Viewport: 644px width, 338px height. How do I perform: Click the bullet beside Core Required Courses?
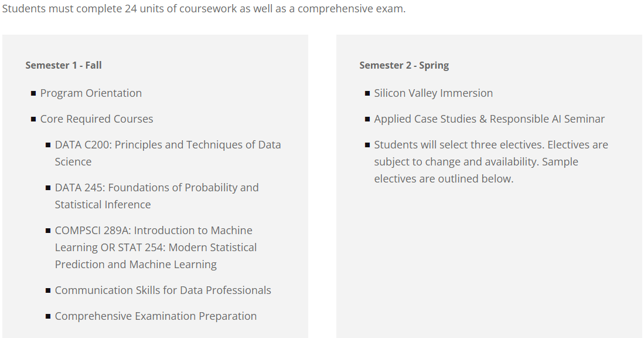(33, 120)
